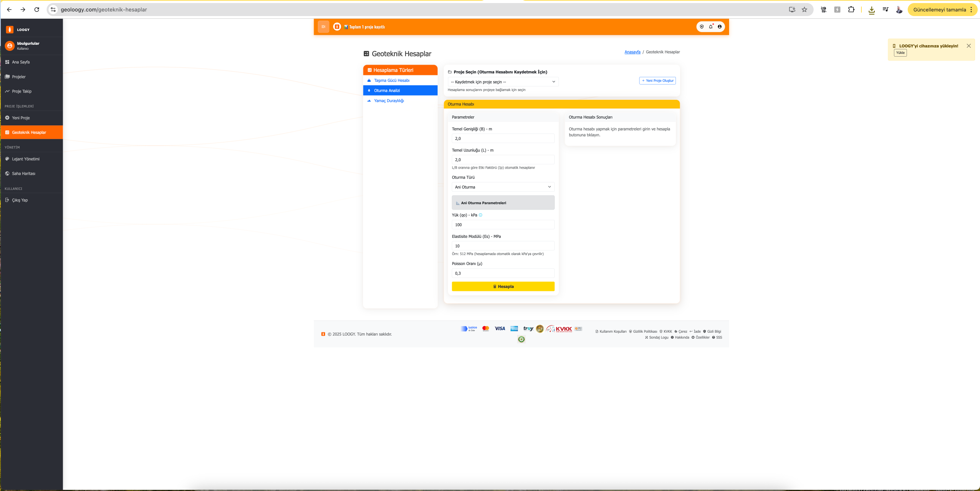Open the Chrome downloads icon
The image size is (980, 491).
871,10
